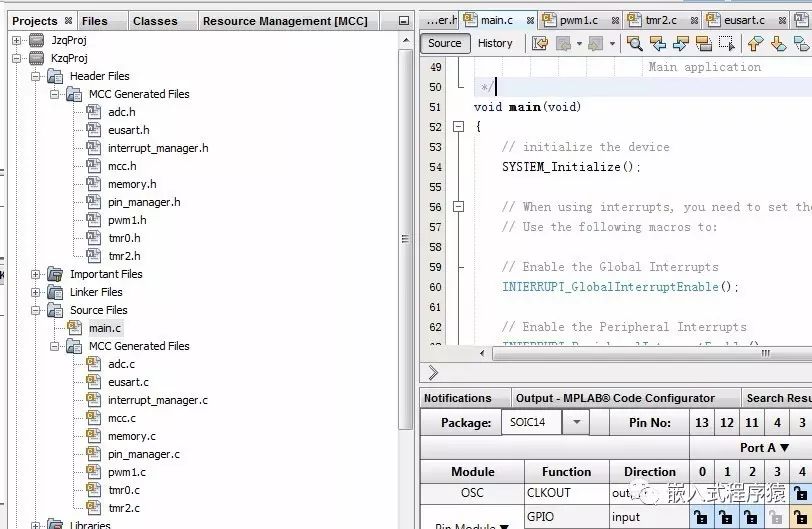Close the tmr2.c editor tab
812x529 pixels.
694,21
